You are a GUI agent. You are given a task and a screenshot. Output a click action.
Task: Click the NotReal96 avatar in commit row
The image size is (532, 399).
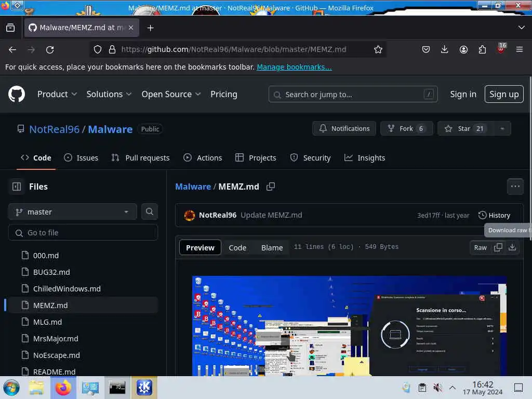point(189,215)
